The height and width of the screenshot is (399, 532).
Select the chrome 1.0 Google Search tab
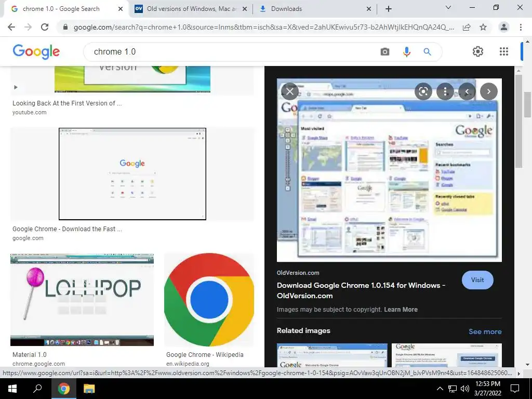click(61, 9)
